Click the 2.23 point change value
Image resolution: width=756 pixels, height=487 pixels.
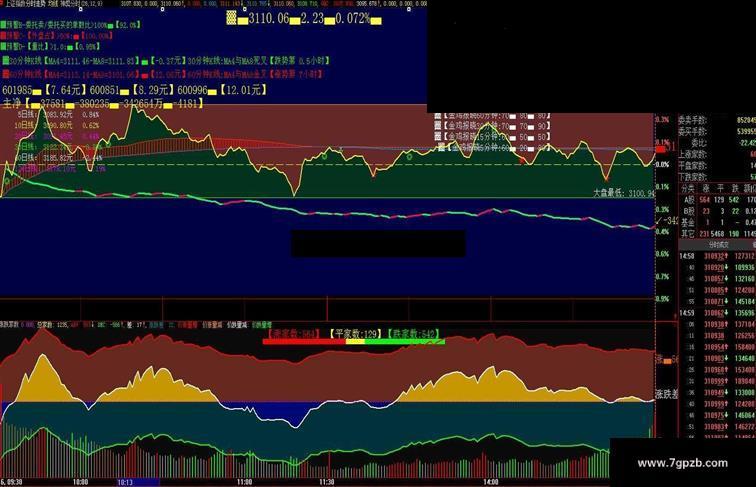(312, 19)
